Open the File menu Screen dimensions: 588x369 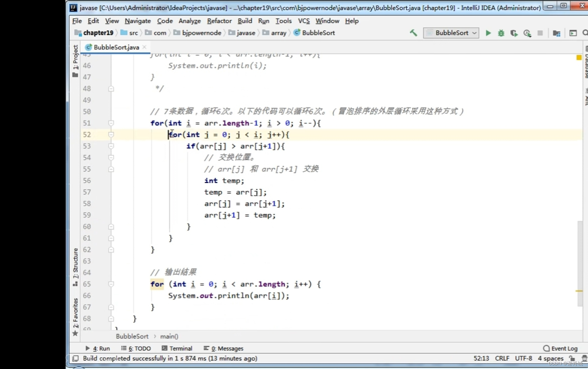77,21
